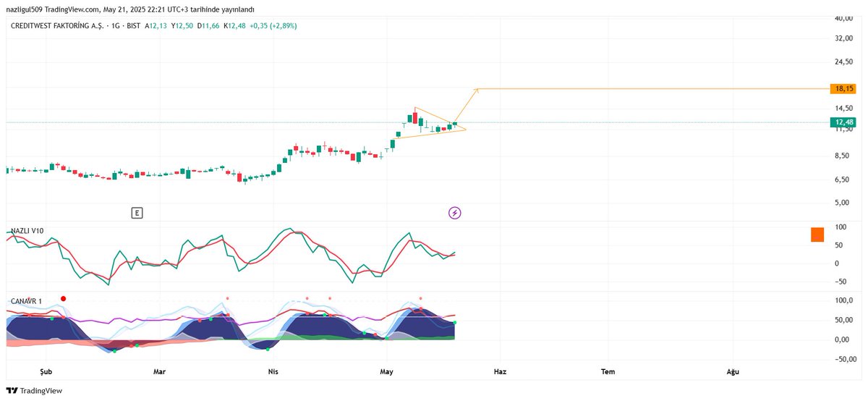
Task: Click the red dot on CANAVR 1 panel
Action: point(64,298)
